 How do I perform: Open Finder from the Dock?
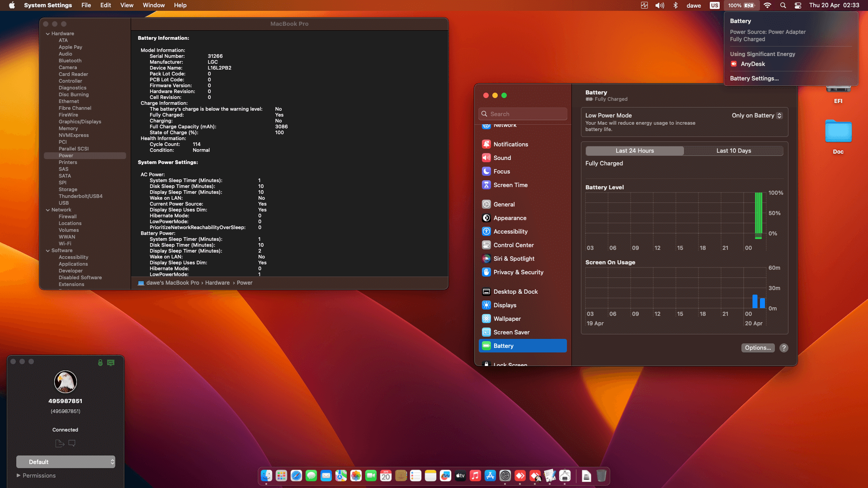point(266,476)
